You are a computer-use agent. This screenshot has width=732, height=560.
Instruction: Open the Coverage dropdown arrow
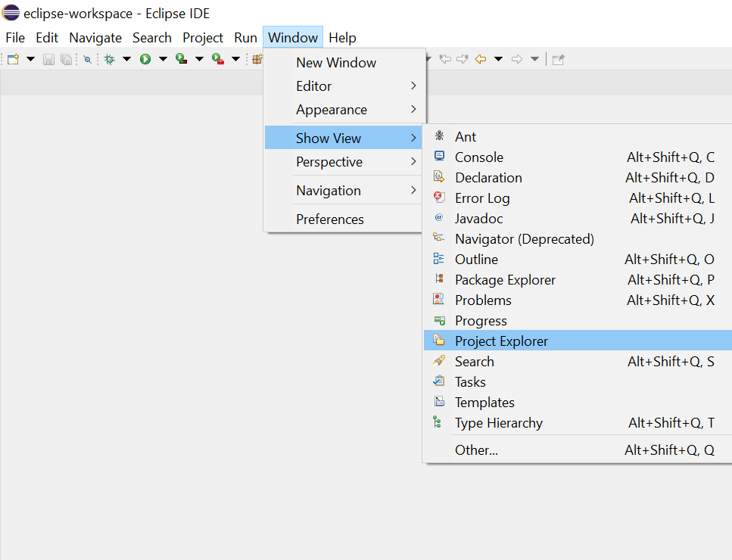[199, 59]
